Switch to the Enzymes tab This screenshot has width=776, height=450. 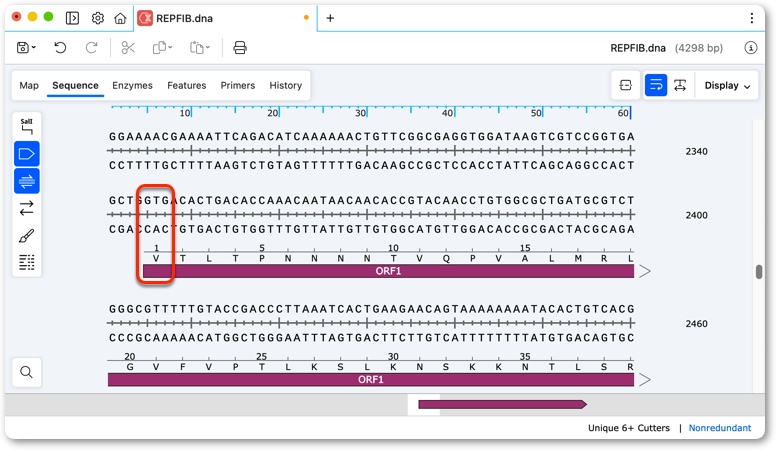coord(132,85)
